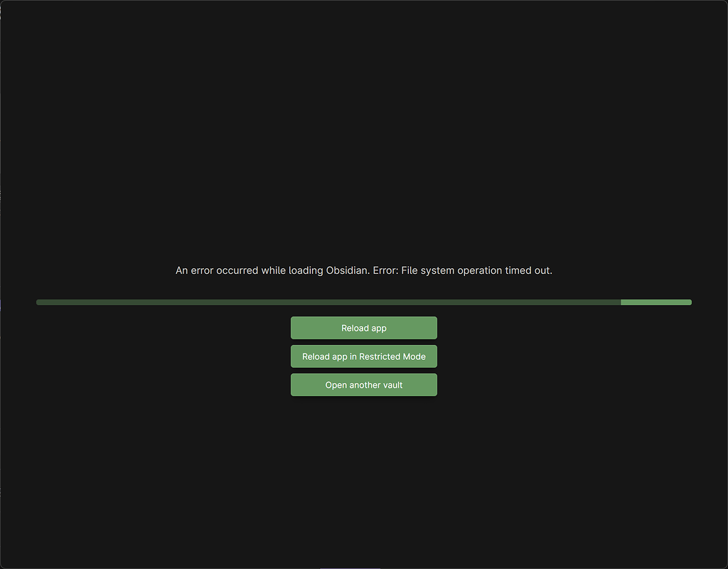The image size is (728, 569).
Task: Click the center of the Reload app label
Action: tap(363, 328)
